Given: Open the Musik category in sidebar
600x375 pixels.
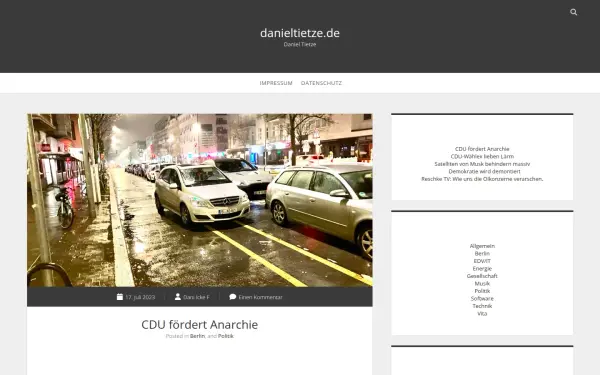Looking at the screenshot, I should pos(482,284).
